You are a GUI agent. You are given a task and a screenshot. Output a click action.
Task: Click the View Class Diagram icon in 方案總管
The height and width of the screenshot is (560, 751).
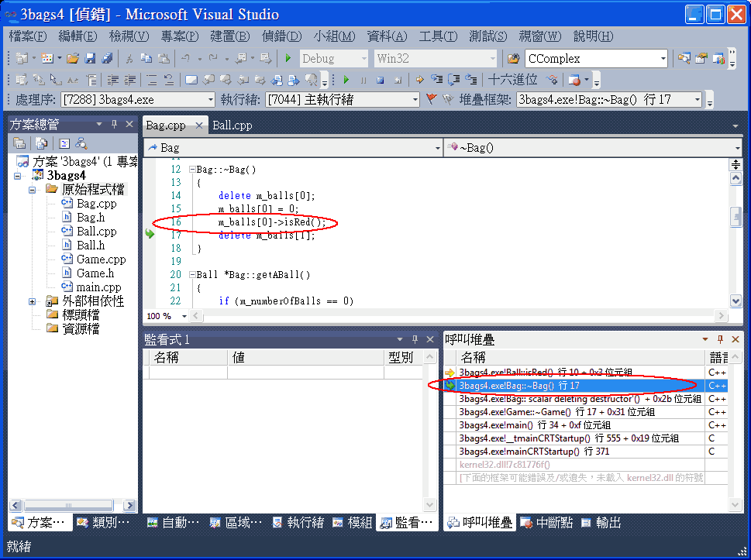click(x=81, y=143)
